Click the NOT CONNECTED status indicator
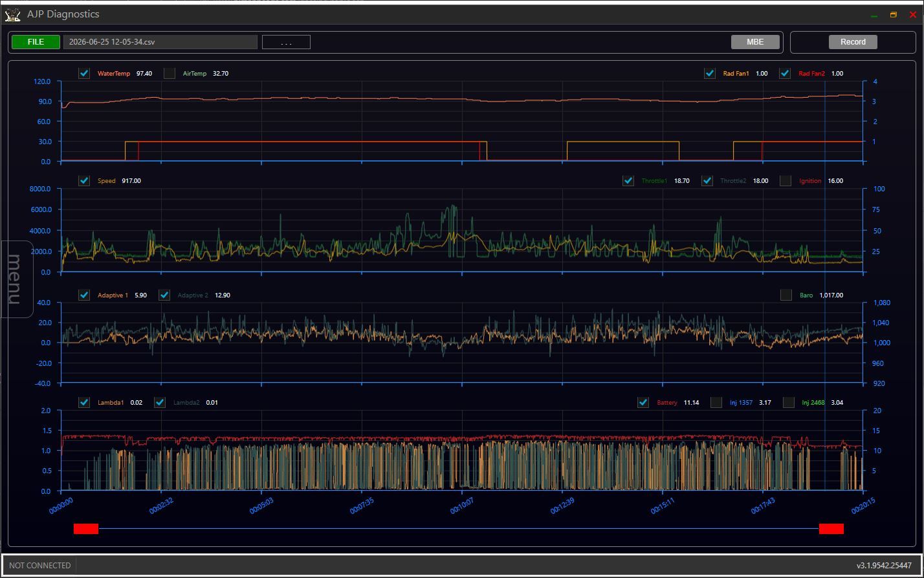Image resolution: width=924 pixels, height=578 pixels. [x=40, y=566]
